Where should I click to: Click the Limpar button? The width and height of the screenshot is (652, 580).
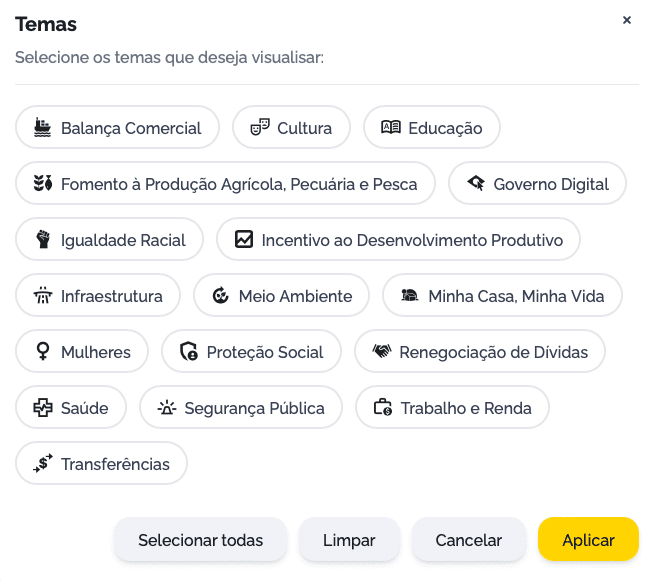pos(349,540)
